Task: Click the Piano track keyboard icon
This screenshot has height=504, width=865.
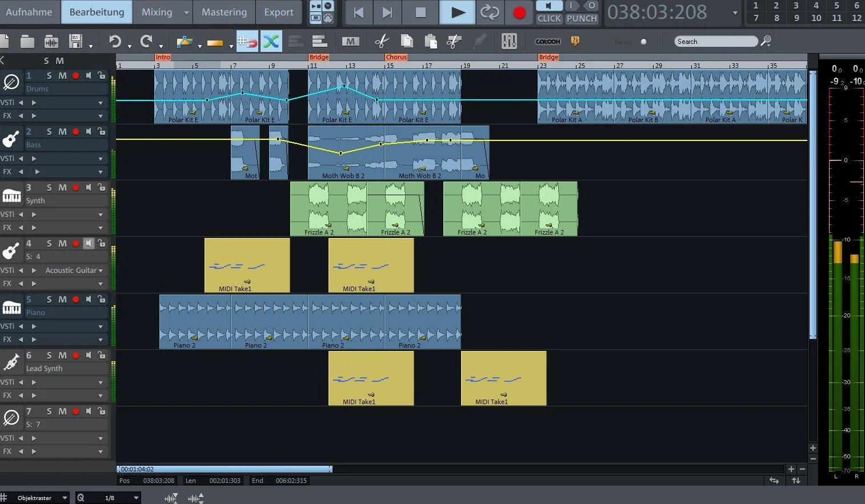Action: coord(11,307)
